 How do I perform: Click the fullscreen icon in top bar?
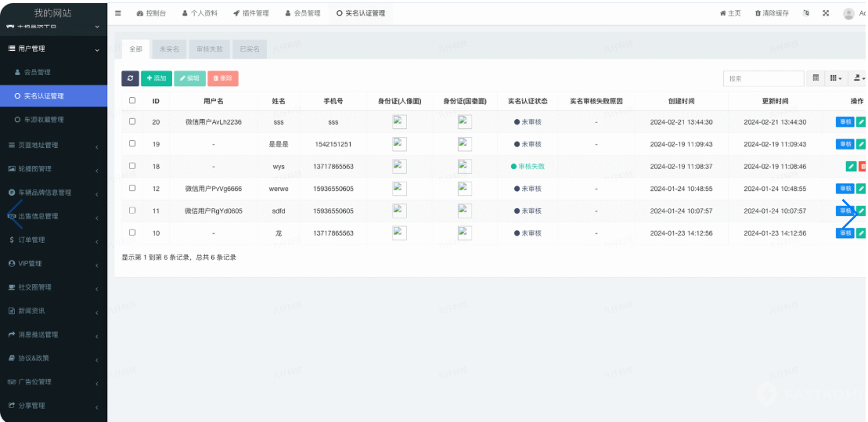pyautogui.click(x=826, y=13)
